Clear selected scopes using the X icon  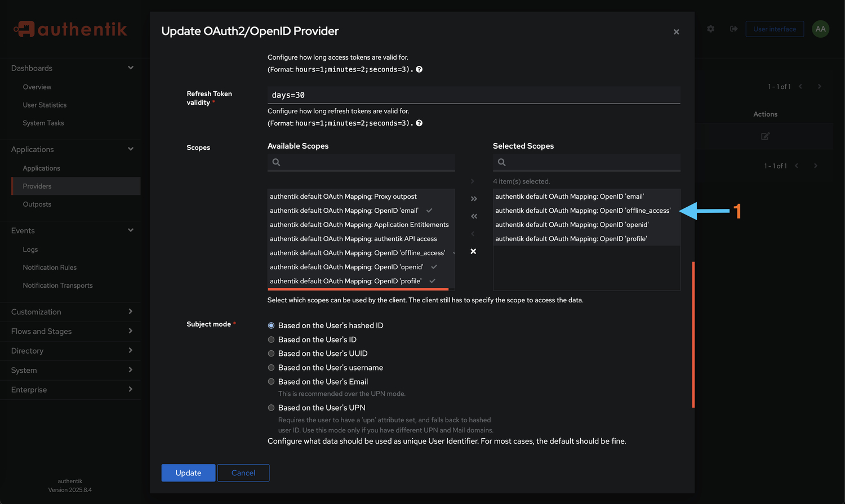click(x=473, y=251)
